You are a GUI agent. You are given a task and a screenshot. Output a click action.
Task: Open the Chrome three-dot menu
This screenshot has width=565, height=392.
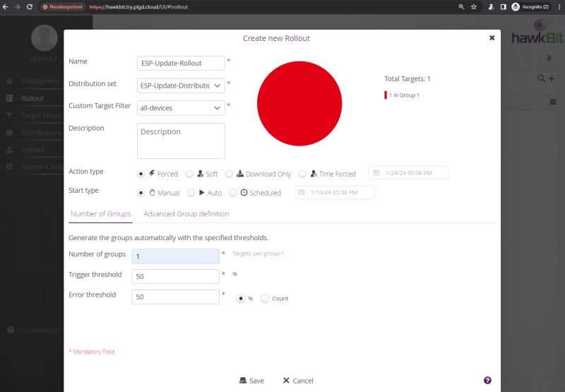[x=559, y=7]
